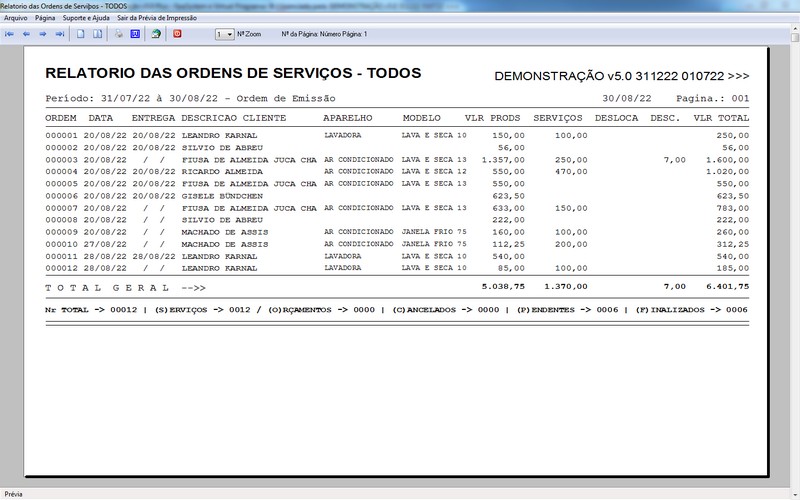The width and height of the screenshot is (800, 500).
Task: Click the DESCRICAO CLIENTE column header
Action: [x=234, y=118]
